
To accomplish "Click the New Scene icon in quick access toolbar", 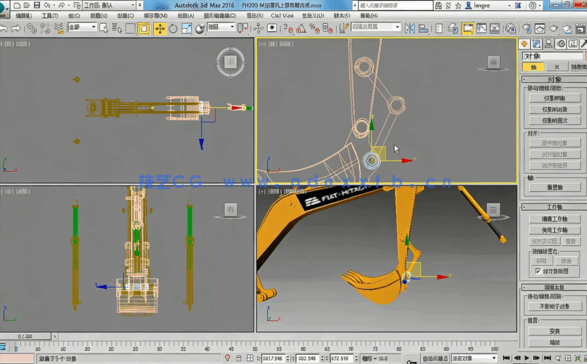I will 17,5.
